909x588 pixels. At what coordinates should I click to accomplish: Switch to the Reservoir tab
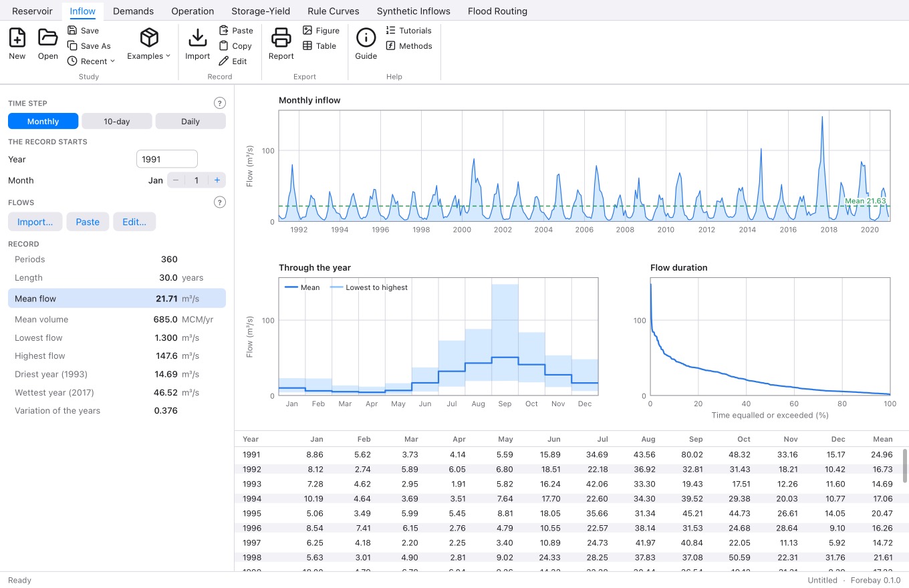pyautogui.click(x=33, y=11)
